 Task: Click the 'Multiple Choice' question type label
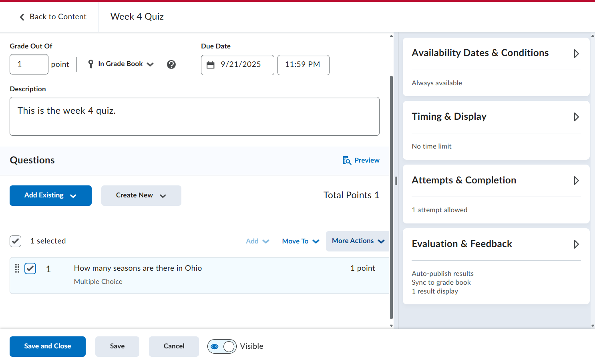point(98,282)
